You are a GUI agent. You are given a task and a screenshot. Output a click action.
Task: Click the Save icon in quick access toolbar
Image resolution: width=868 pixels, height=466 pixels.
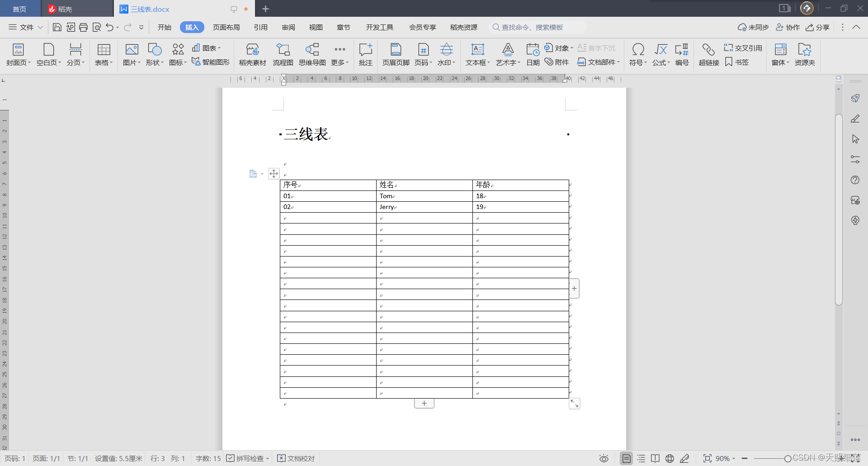57,27
